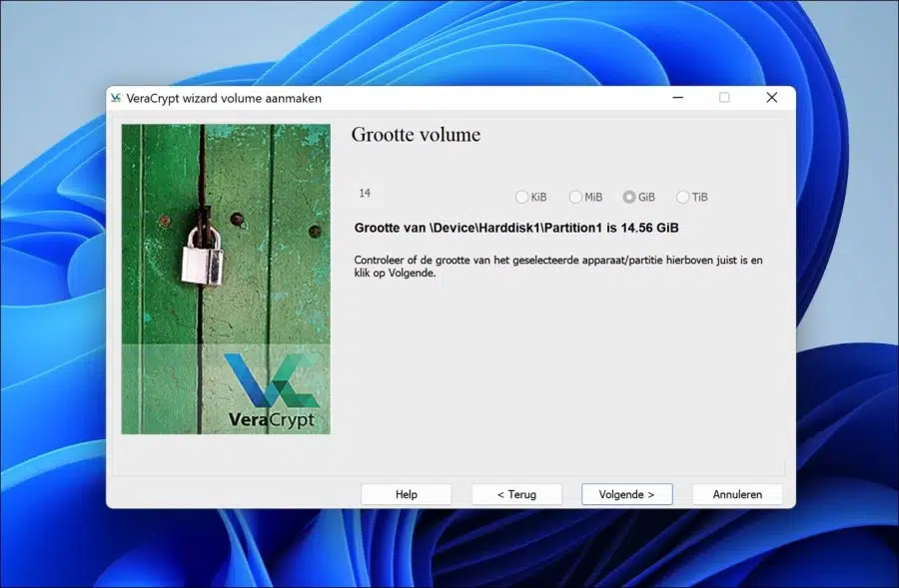Continue with the Volgende button
Image resolution: width=899 pixels, height=588 pixels.
coord(626,494)
